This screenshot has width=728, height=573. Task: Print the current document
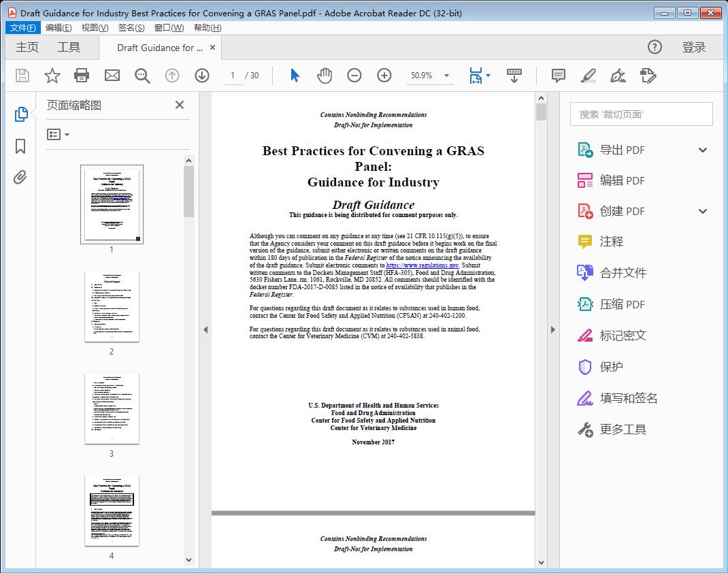point(82,76)
